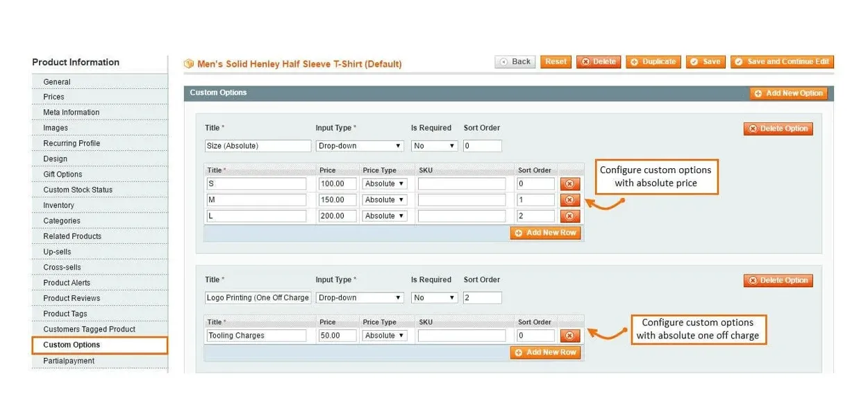Remove the Tooling Charges row

click(x=569, y=336)
